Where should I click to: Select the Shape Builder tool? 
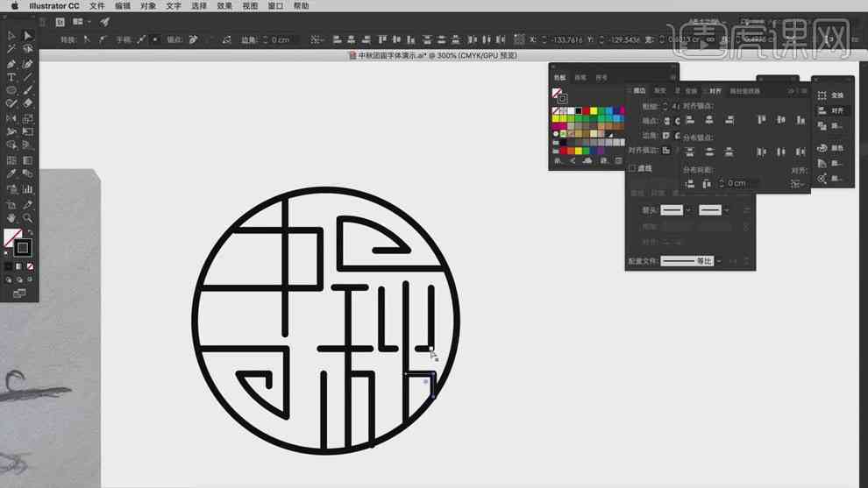coord(11,145)
